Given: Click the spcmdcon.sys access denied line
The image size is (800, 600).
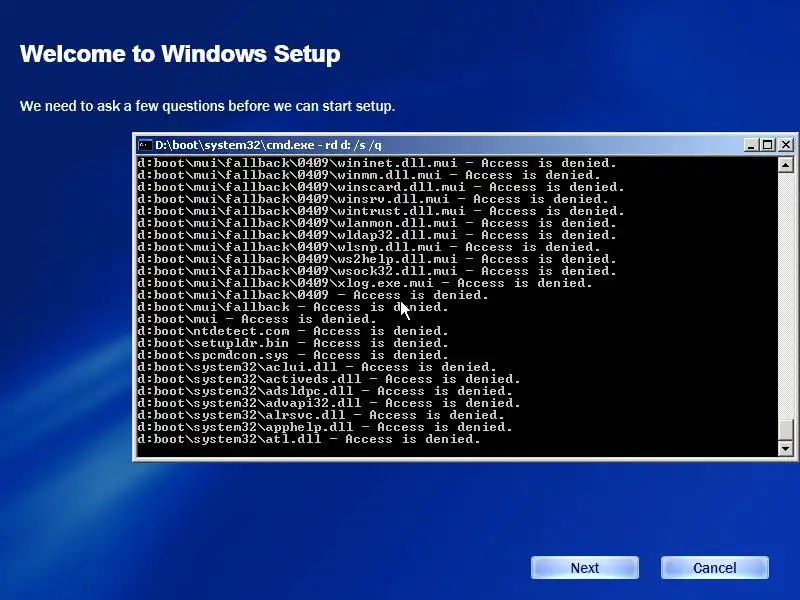Looking at the screenshot, I should [x=293, y=355].
